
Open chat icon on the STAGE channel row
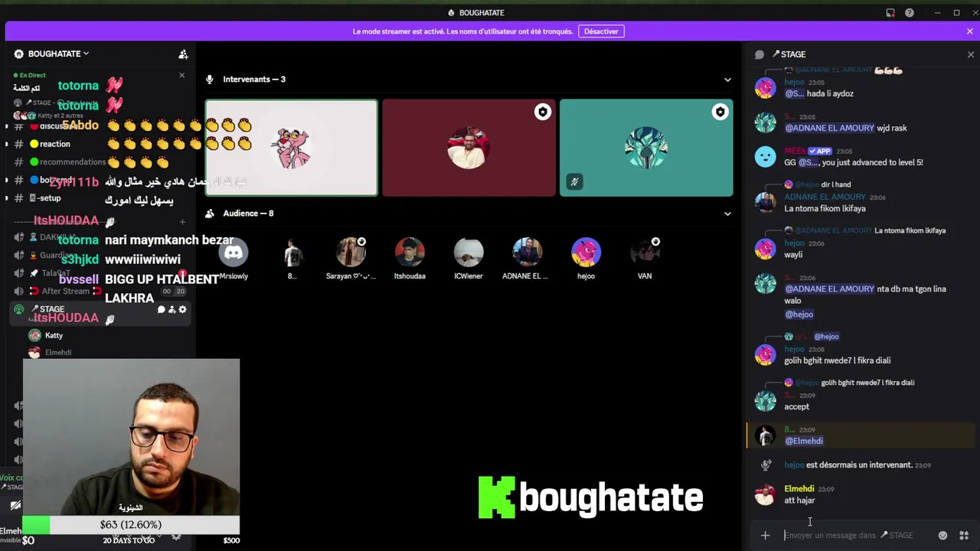pyautogui.click(x=161, y=309)
